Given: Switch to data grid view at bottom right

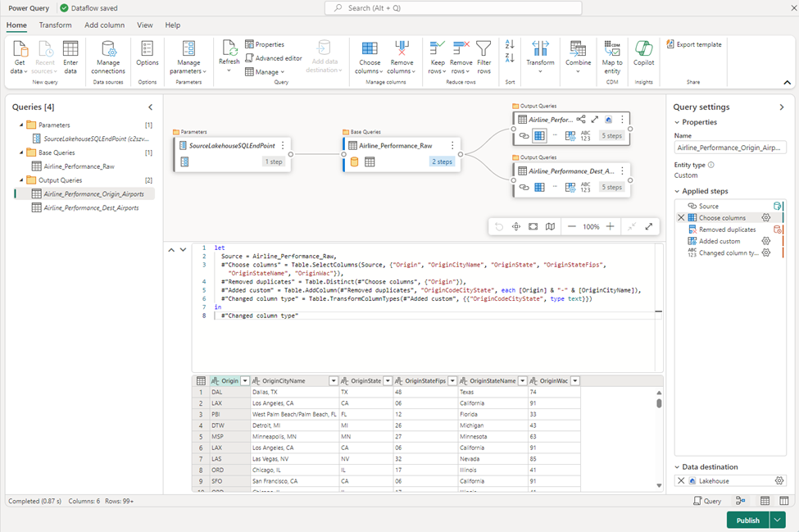Looking at the screenshot, I should tap(765, 500).
